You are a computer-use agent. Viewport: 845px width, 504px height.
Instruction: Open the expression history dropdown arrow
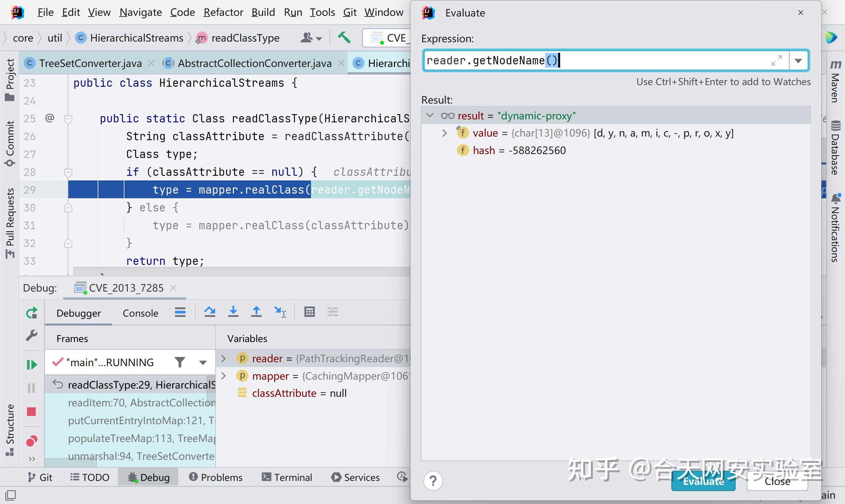[x=798, y=60]
